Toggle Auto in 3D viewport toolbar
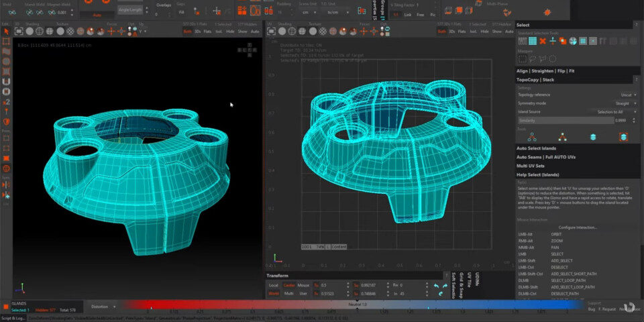This screenshot has width=644, height=322. (x=255, y=32)
